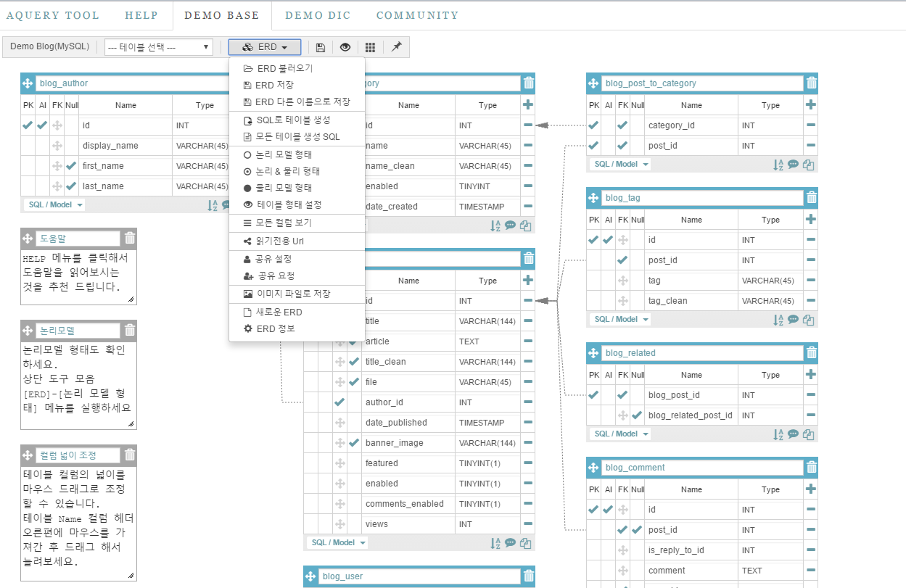Open the 테이블 선택 dropdown
Viewport: 906px width, 588px height.
tap(158, 47)
